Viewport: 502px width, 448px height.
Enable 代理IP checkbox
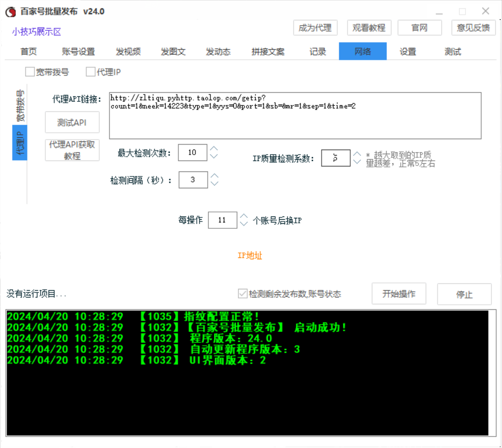90,72
